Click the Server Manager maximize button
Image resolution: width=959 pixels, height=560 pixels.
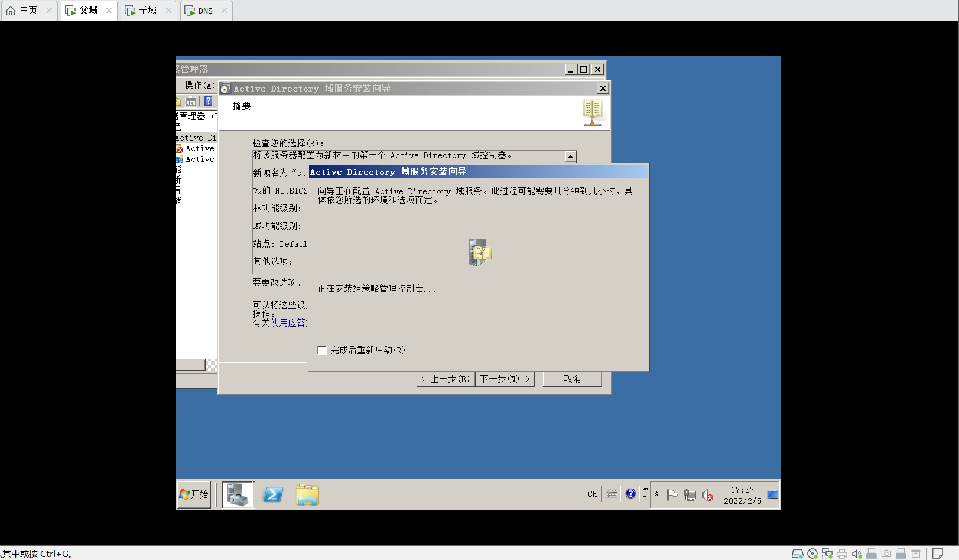pos(584,70)
